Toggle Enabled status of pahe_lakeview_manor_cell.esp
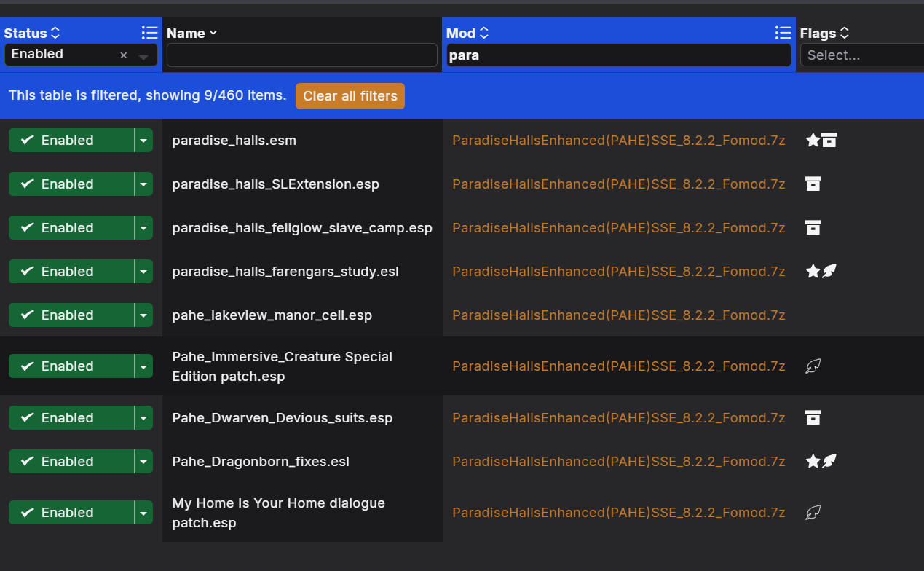924x571 pixels. 71,315
